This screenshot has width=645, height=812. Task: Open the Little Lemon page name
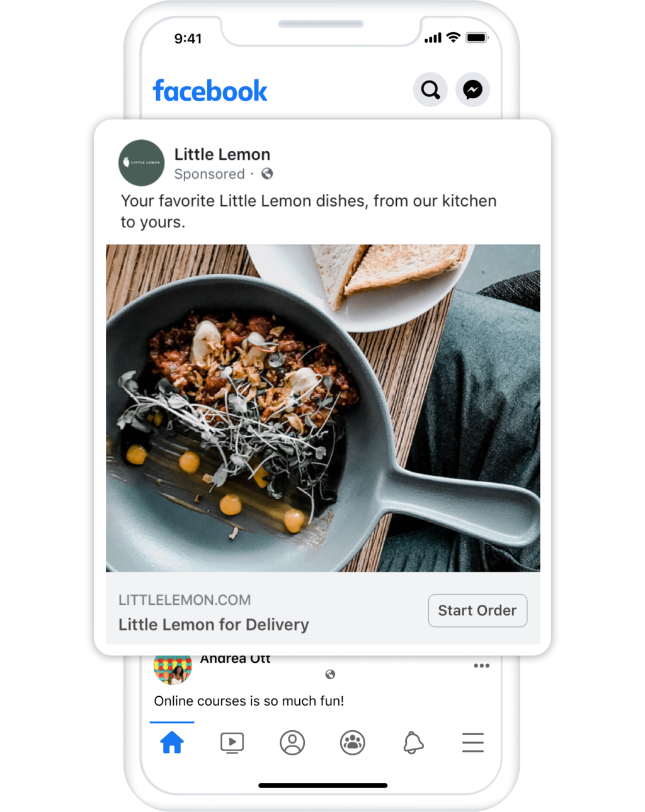[222, 154]
